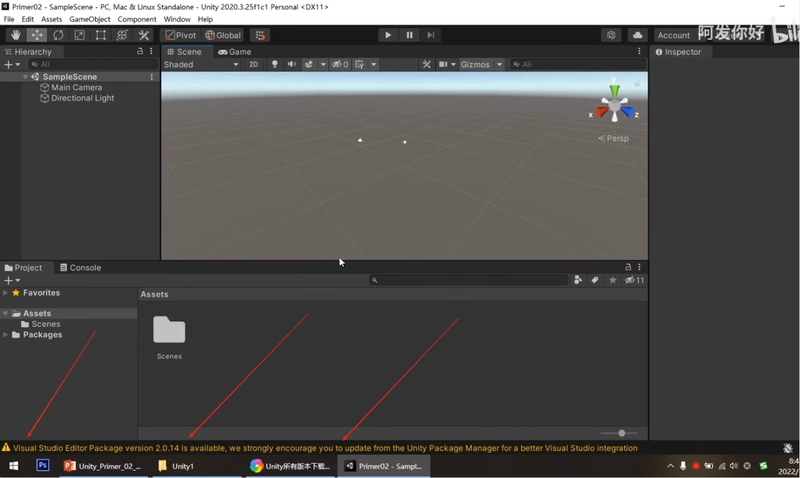
Task: Click the Project search field
Action: 468,280
